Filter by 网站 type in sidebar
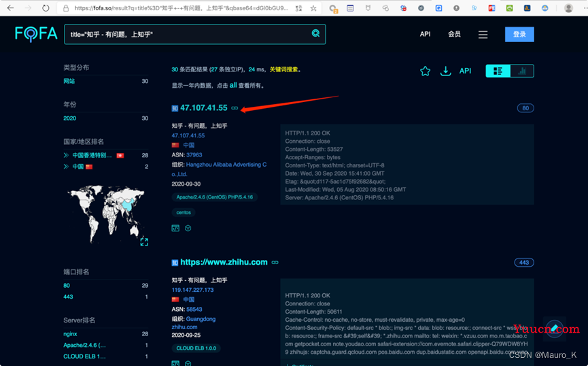This screenshot has height=366, width=588. 69,81
